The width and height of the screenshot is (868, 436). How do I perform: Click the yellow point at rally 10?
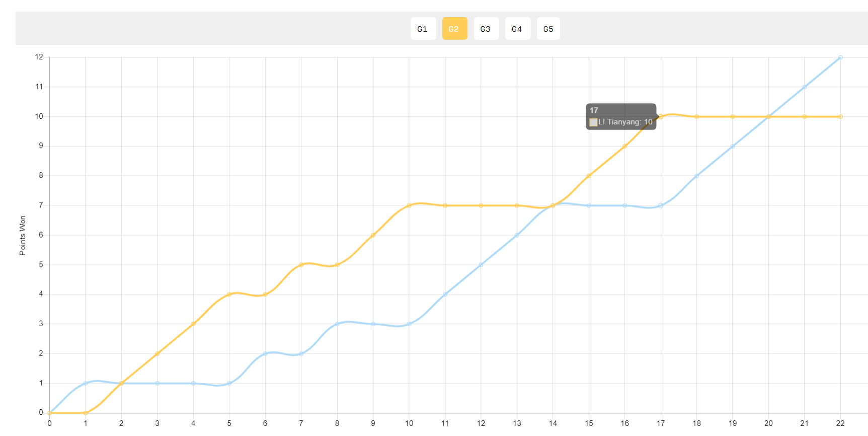tap(409, 205)
